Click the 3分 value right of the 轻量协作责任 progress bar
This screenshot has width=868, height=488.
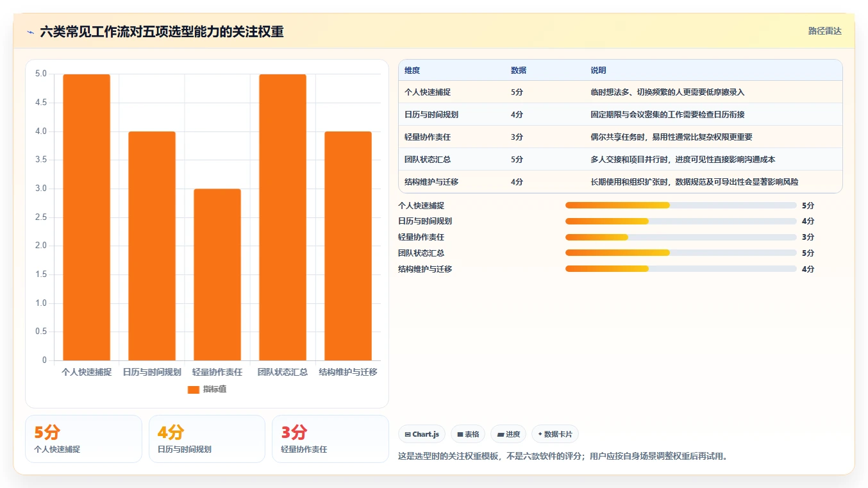click(x=808, y=237)
